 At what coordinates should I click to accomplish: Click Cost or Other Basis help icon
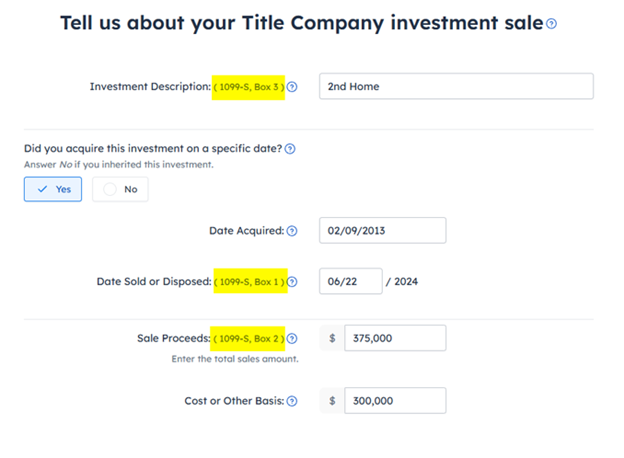pos(292,401)
